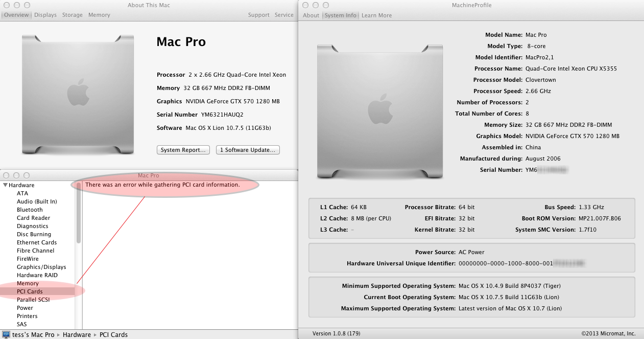Select Card Reader in the sidebar
This screenshot has height=339, width=644.
click(33, 218)
